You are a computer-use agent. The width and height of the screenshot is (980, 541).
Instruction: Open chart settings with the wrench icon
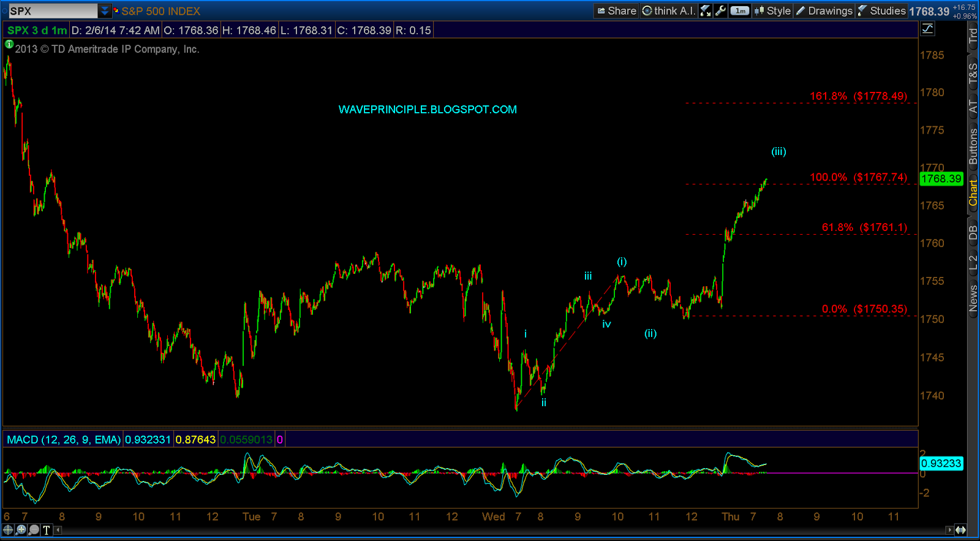pos(720,10)
